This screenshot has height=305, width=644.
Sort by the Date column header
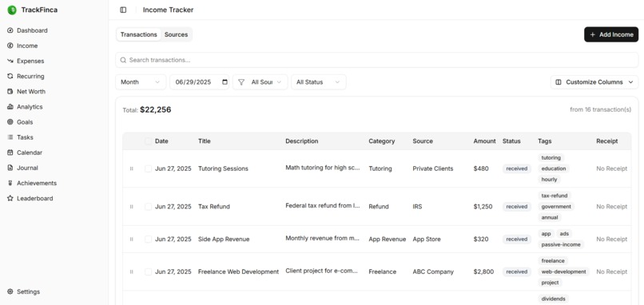(x=162, y=141)
